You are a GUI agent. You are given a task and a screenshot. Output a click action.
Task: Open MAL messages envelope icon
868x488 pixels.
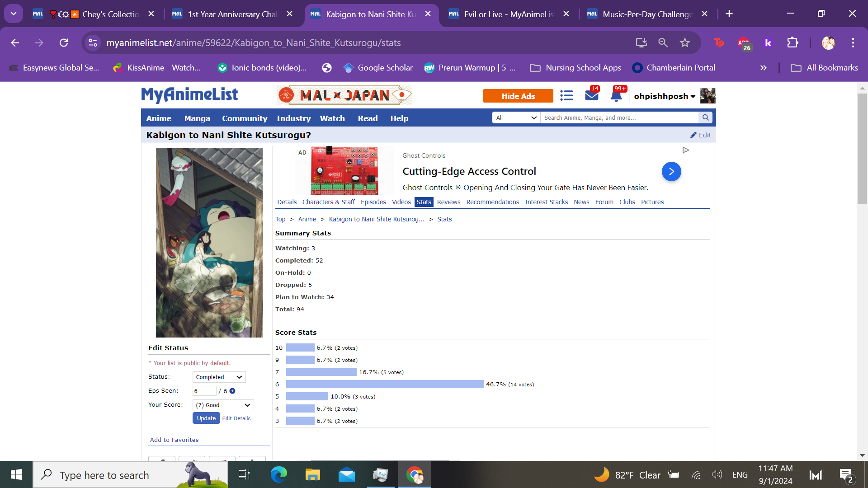(x=591, y=95)
